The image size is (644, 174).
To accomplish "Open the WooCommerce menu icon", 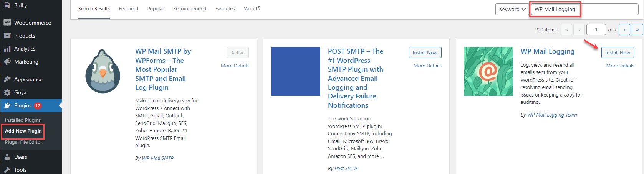I will click(x=7, y=23).
